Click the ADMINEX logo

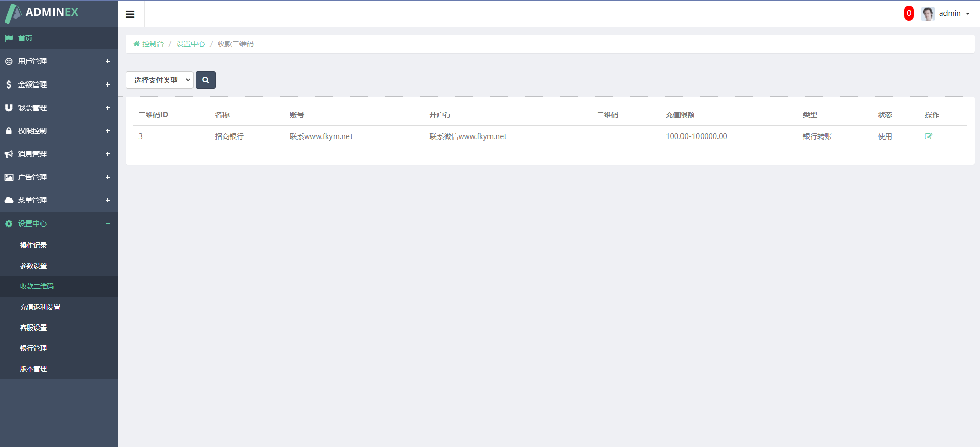coord(42,13)
